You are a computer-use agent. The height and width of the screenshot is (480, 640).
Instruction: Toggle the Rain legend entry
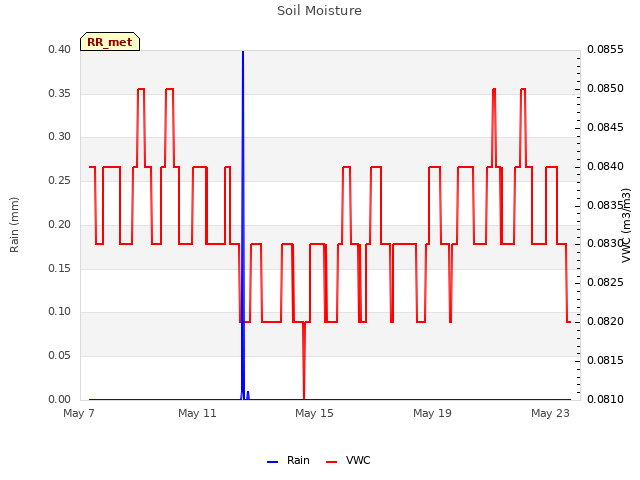288,461
